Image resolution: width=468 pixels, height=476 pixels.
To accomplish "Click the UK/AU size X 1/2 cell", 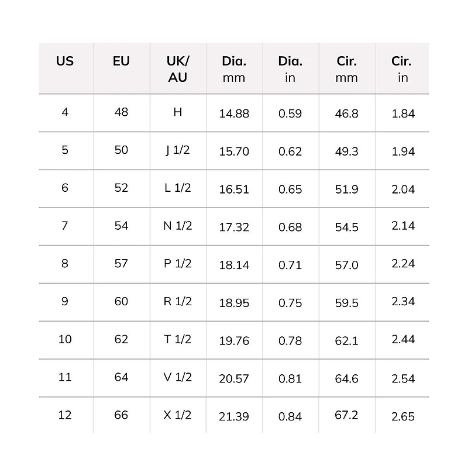I will tap(178, 415).
